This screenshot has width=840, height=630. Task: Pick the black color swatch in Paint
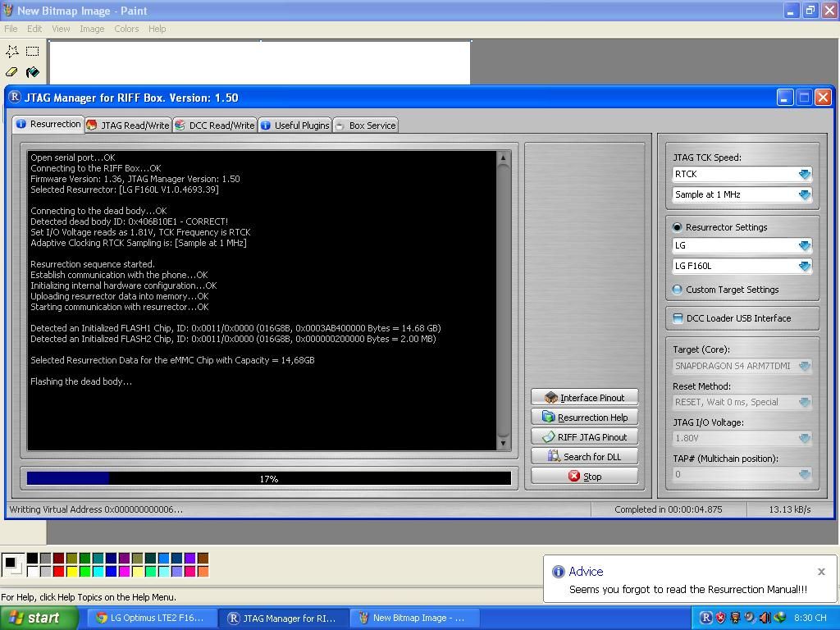point(32,559)
